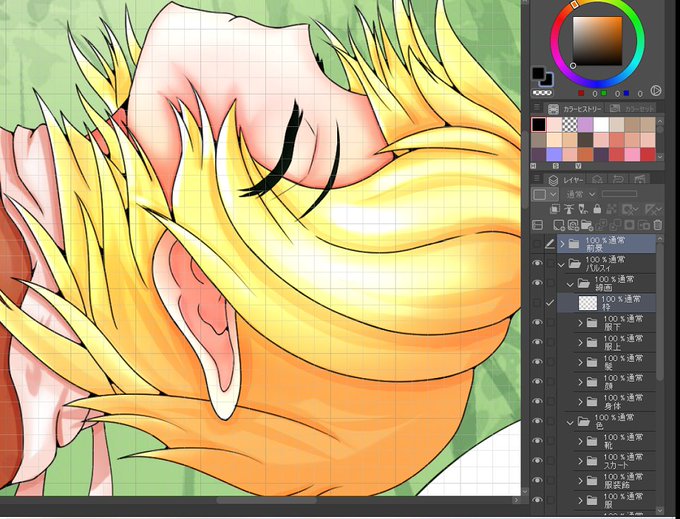Click the new layer folder icon
680x519 pixels.
click(x=587, y=225)
